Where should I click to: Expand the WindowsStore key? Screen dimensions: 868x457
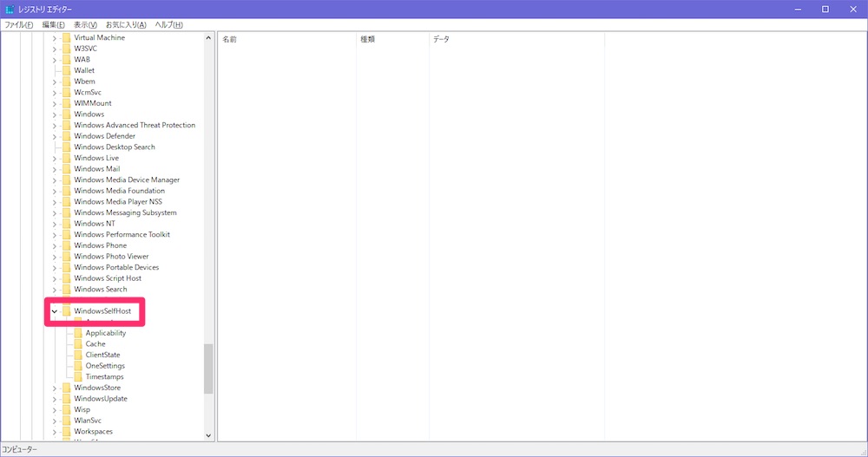tap(54, 388)
